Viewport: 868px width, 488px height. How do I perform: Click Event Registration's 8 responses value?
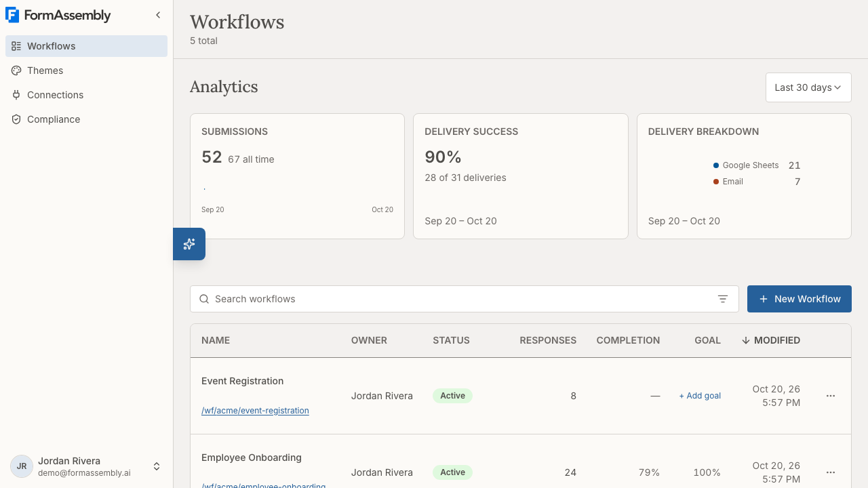(x=573, y=396)
